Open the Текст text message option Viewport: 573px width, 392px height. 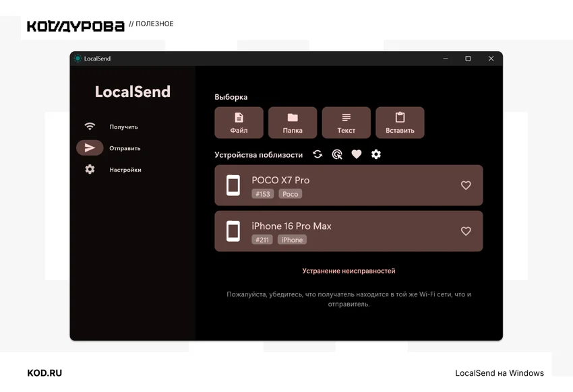346,123
